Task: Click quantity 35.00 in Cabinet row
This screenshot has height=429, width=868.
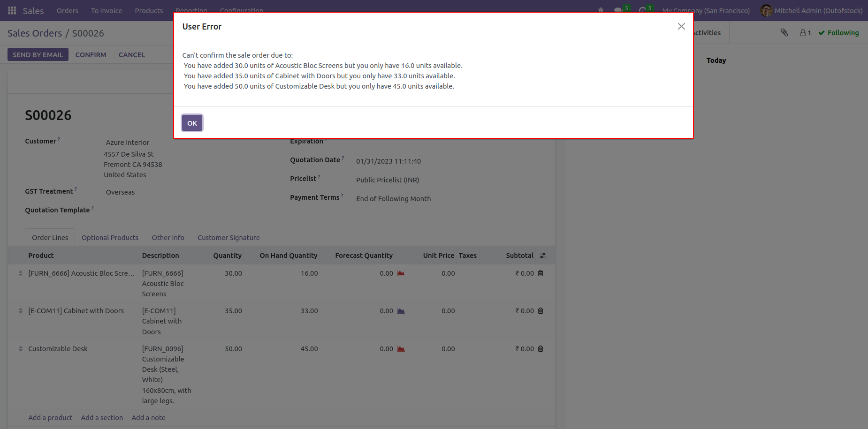Action: click(233, 311)
